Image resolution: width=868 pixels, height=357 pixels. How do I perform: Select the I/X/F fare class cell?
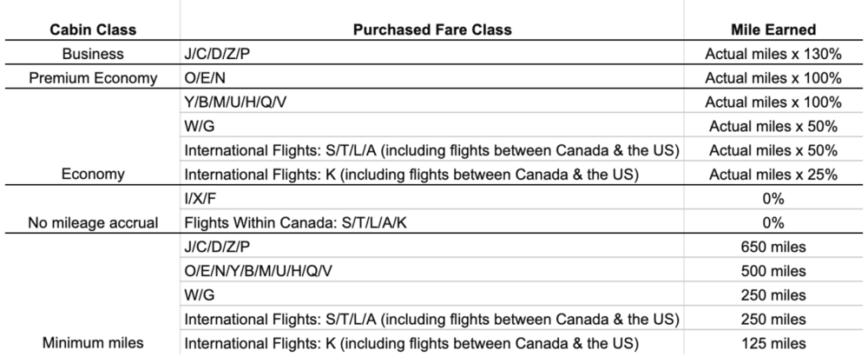(431, 198)
